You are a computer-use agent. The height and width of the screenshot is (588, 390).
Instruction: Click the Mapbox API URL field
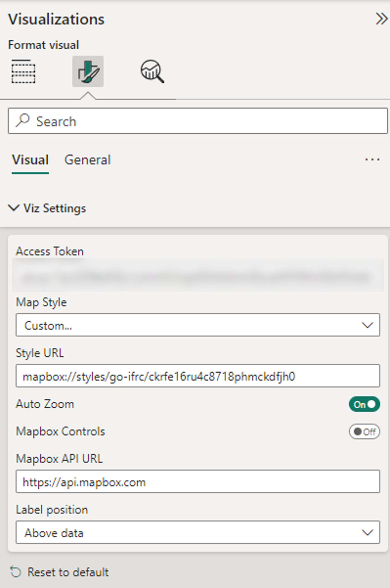(x=198, y=482)
